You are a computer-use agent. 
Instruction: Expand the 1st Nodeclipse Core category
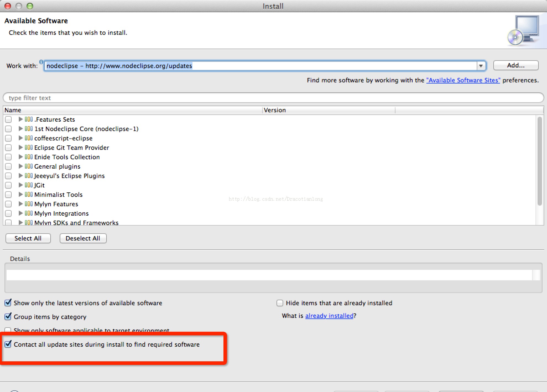pyautogui.click(x=20, y=129)
